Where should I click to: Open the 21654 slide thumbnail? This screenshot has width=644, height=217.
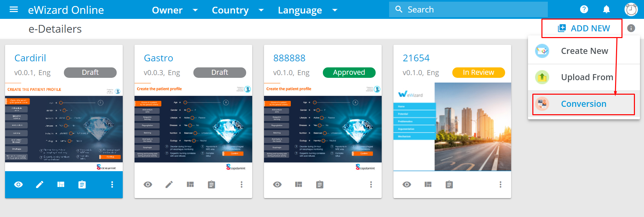[x=452, y=127]
